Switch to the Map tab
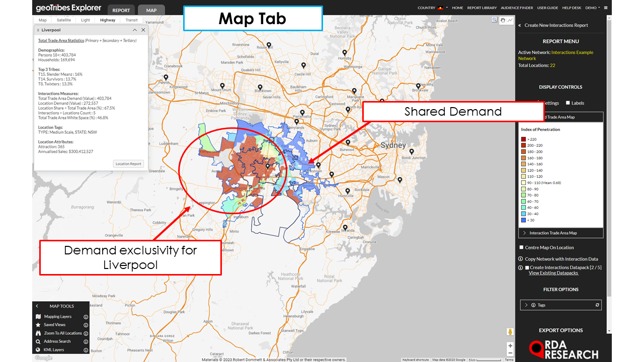 151,10
